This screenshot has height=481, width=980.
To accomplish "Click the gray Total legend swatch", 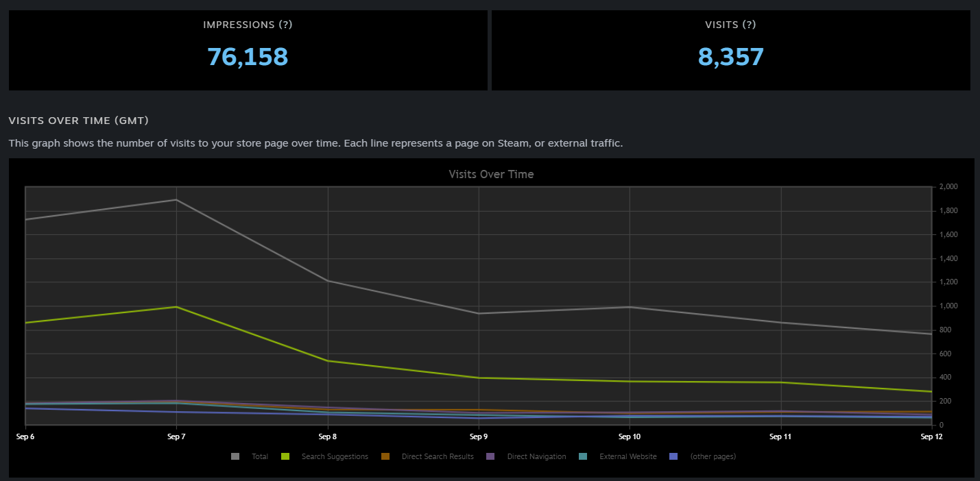I will click(235, 456).
